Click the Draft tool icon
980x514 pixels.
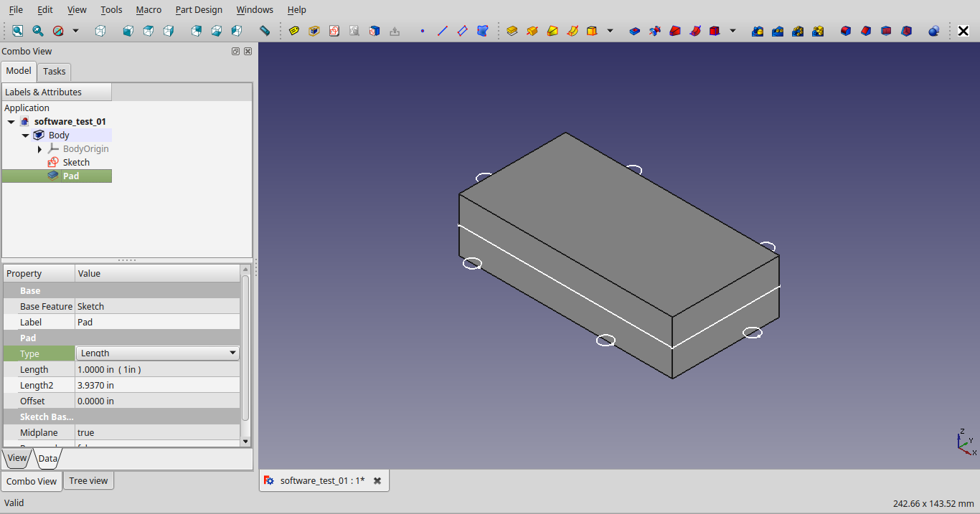point(886,31)
